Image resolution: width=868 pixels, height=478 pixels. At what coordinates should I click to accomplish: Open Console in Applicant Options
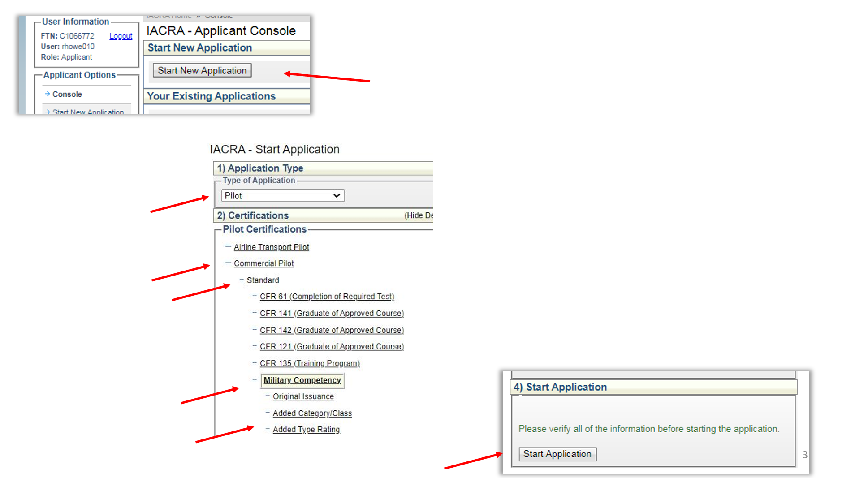coord(67,94)
